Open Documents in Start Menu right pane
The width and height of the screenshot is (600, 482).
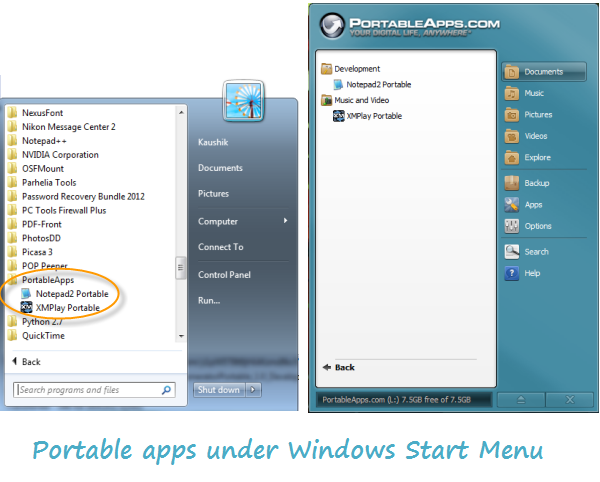pyautogui.click(x=220, y=168)
